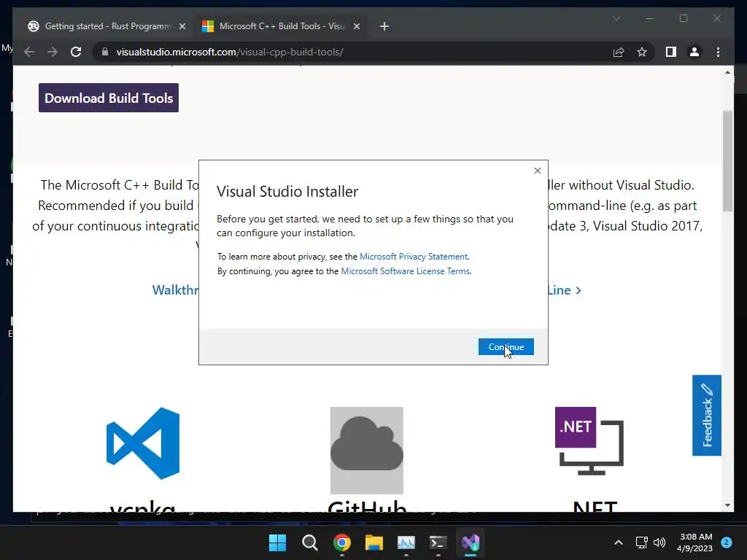Viewport: 747px width, 560px height.
Task: Open the Microsoft Privacy Statement link
Action: (x=414, y=257)
